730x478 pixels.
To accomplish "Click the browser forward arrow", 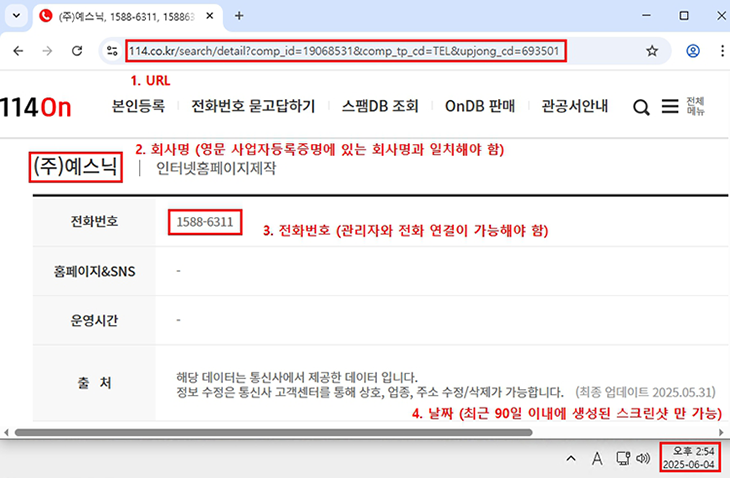I will 47,51.
